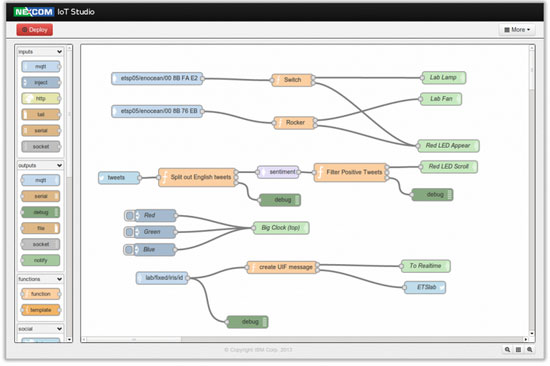
Task: Click the canvas horizontal scrollbar
Action: 304,339
